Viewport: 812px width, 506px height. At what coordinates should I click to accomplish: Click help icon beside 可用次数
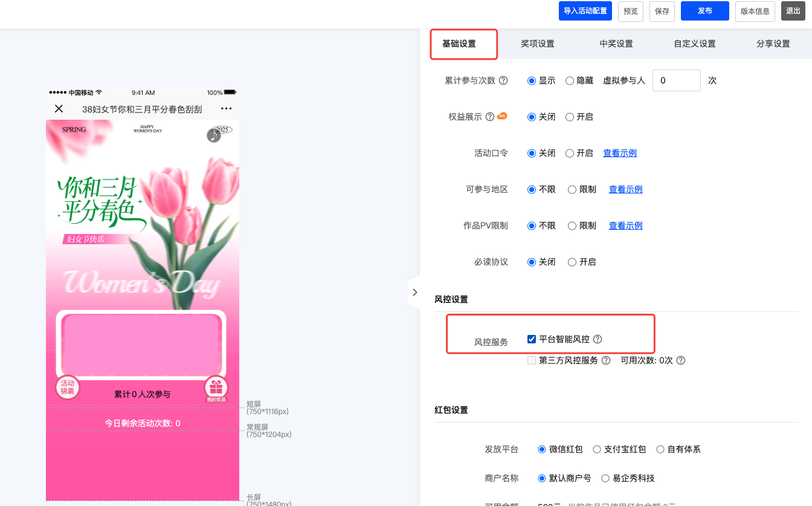click(x=680, y=360)
